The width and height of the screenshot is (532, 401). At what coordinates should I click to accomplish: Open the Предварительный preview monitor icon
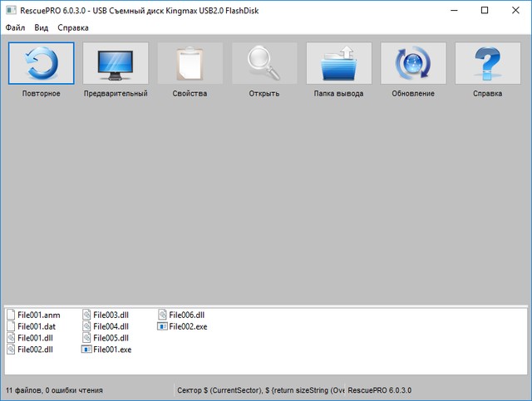click(116, 63)
